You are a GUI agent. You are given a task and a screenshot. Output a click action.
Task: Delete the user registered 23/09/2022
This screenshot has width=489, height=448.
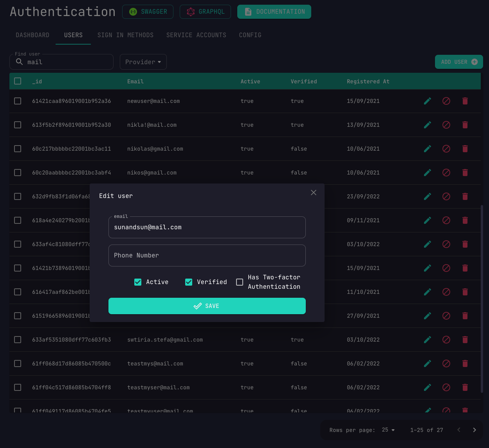[465, 196]
